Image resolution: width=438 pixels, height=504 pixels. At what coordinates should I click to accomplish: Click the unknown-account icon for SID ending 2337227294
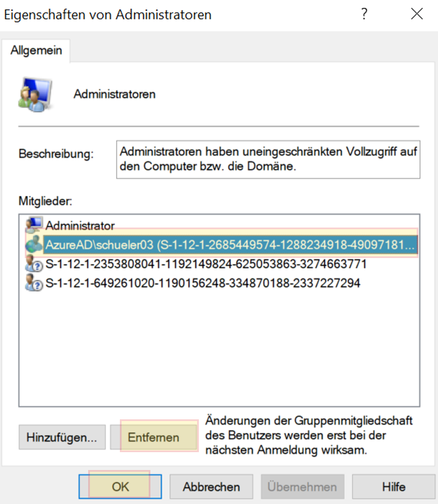click(x=34, y=283)
